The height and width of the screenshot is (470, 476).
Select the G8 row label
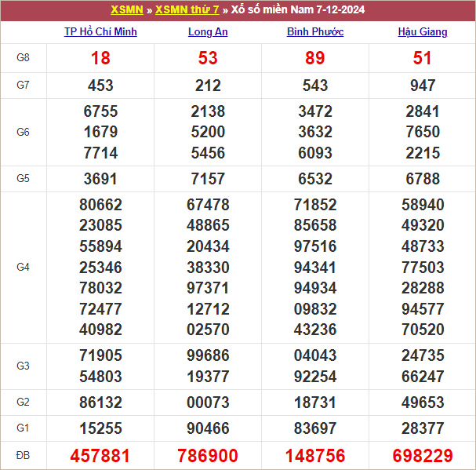pos(23,57)
